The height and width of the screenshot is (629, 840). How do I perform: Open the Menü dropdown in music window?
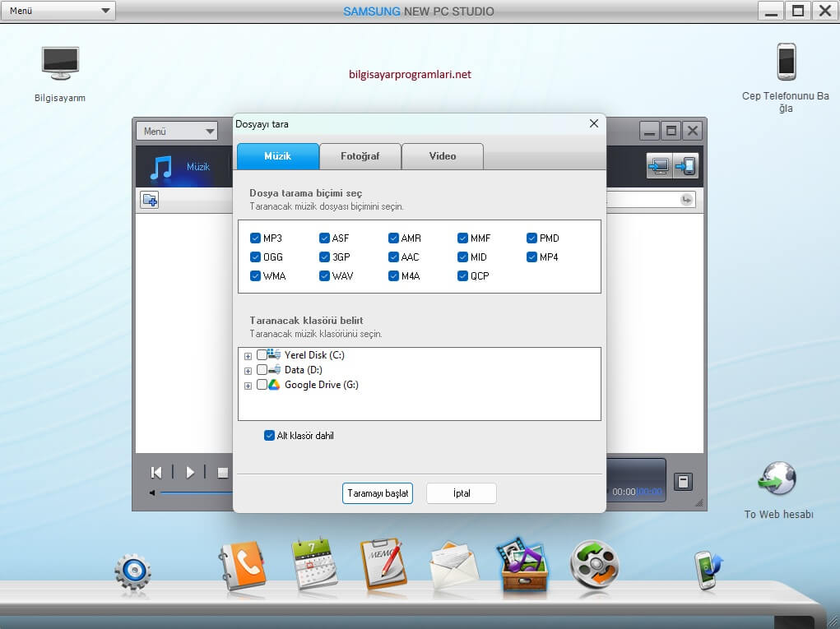[177, 132]
